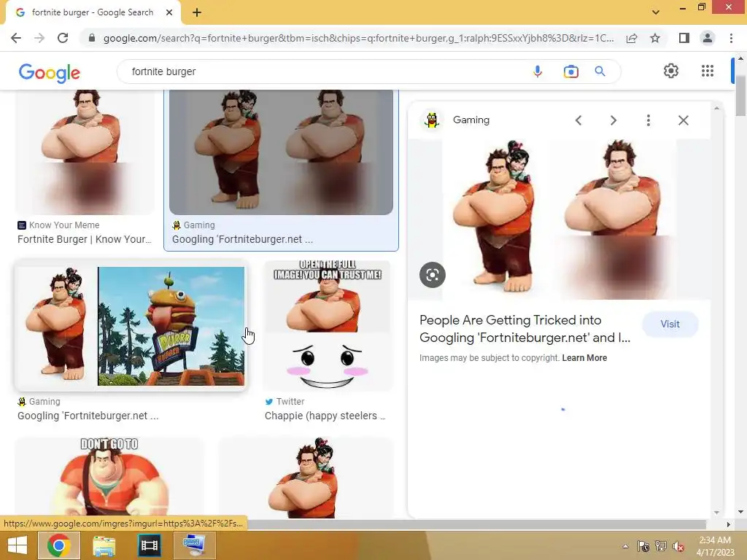Click the Gaming source in preview header
The image size is (747, 560).
pyautogui.click(x=471, y=120)
